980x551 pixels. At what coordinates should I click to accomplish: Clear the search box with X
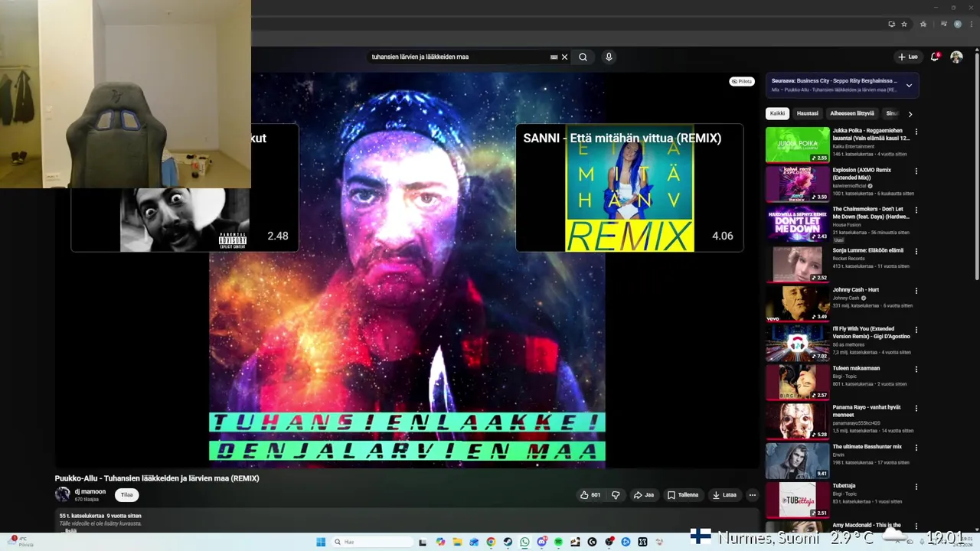pyautogui.click(x=565, y=57)
